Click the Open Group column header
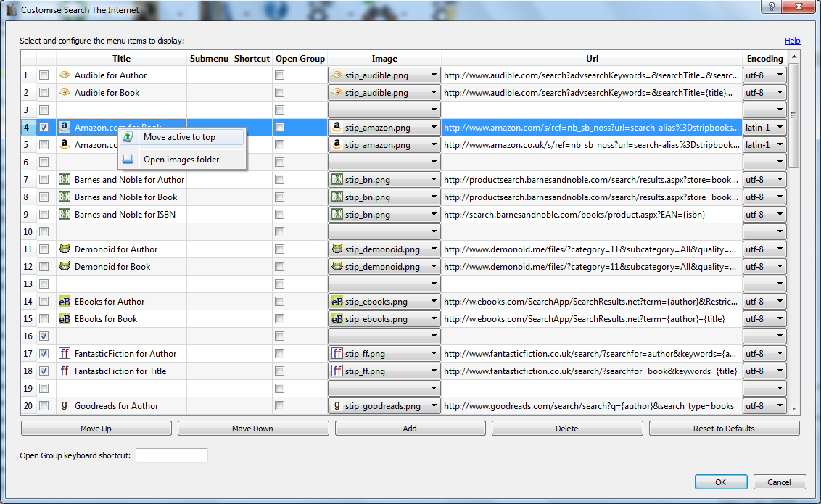Image resolution: width=821 pixels, height=504 pixels. click(300, 59)
